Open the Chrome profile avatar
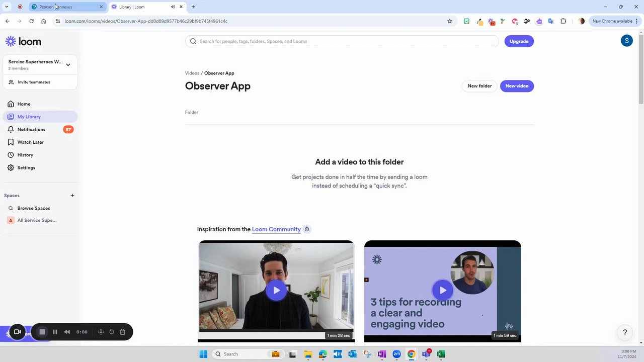Viewport: 644px width, 362px height. 582,21
